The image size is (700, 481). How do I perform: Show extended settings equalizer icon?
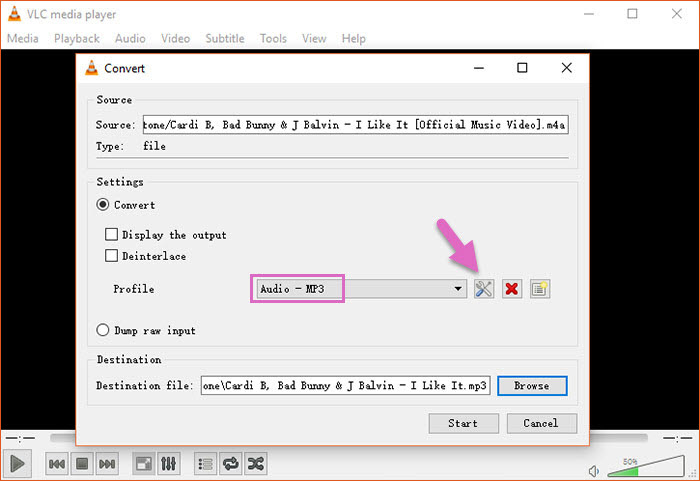click(168, 464)
